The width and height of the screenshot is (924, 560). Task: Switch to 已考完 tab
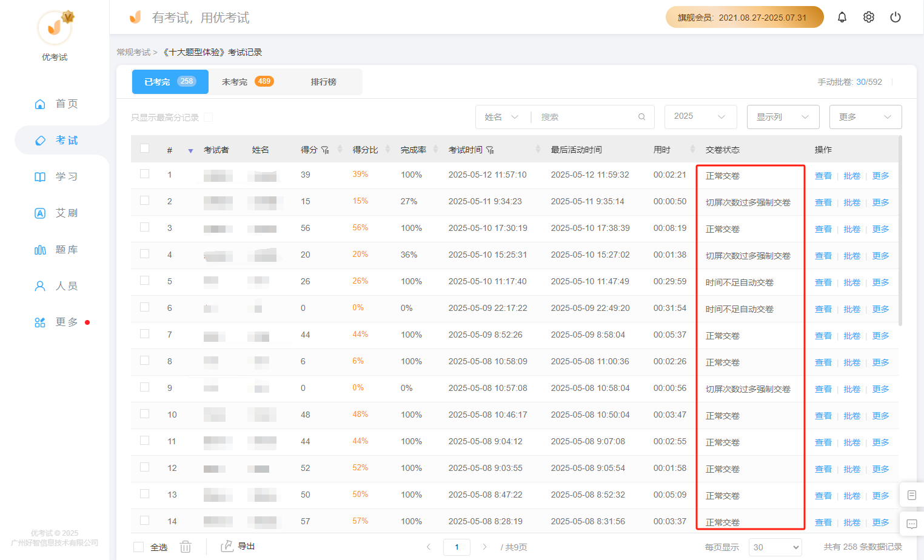coord(170,82)
